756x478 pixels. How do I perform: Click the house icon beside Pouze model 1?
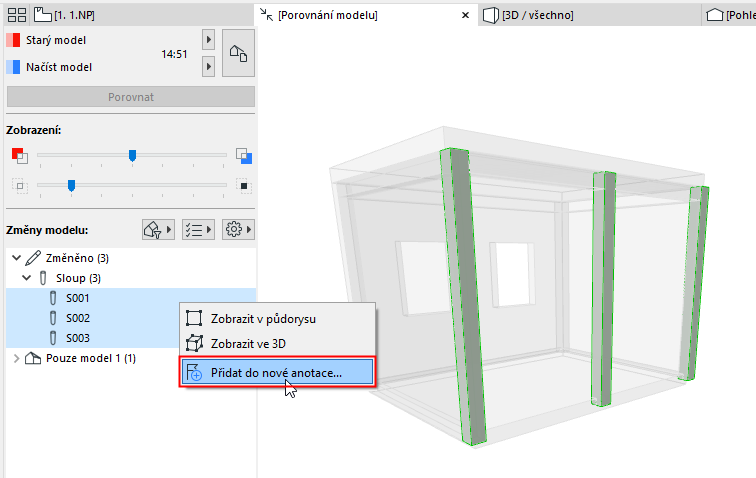[33, 358]
